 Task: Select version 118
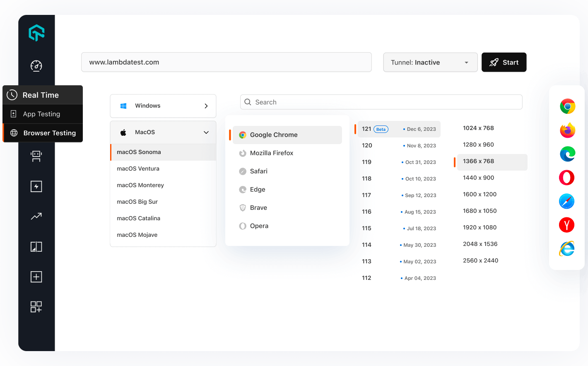pyautogui.click(x=399, y=179)
